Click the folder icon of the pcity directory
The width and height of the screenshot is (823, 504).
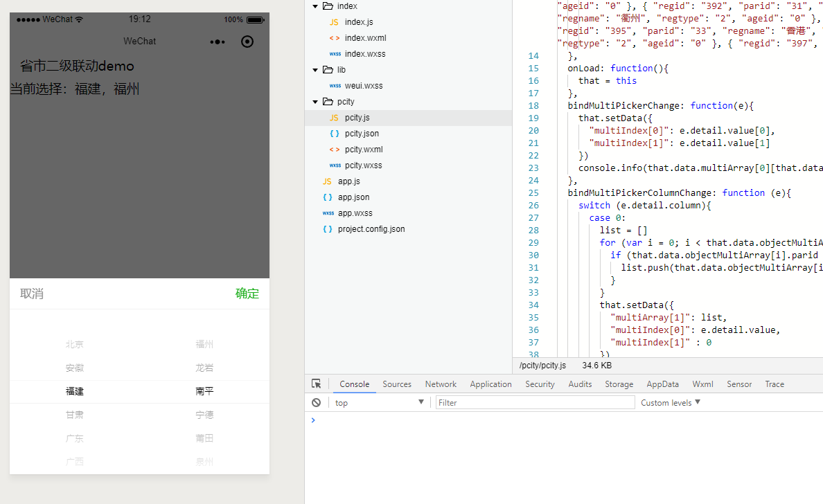(328, 101)
